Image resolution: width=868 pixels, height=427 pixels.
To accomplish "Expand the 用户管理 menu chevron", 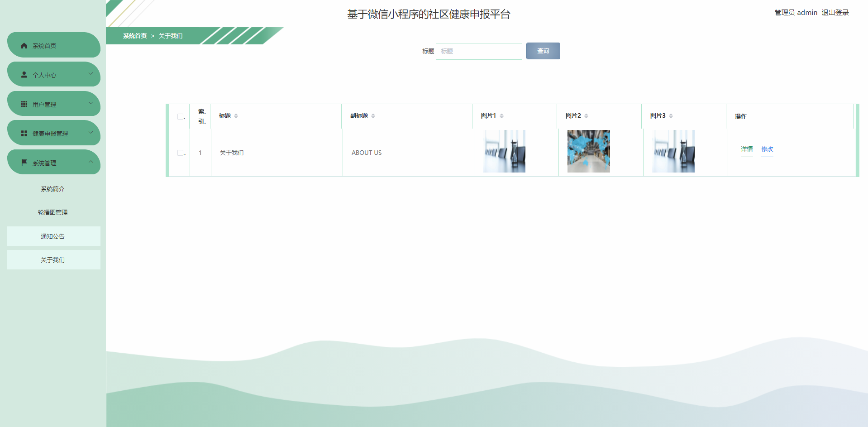I will 91,103.
